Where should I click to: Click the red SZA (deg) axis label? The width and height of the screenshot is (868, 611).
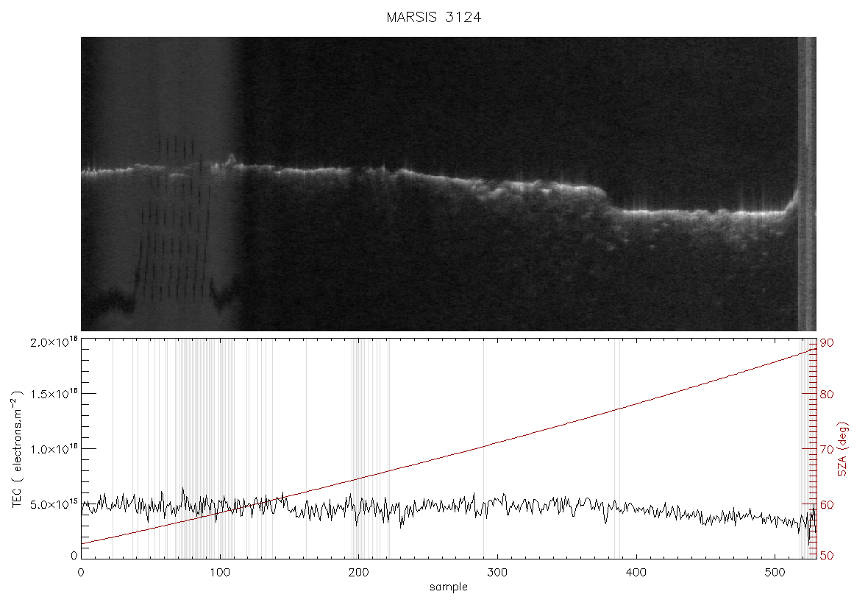(x=842, y=449)
